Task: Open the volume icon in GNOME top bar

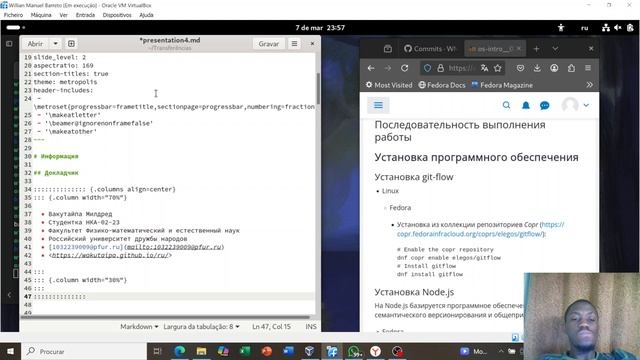Action: pos(618,28)
